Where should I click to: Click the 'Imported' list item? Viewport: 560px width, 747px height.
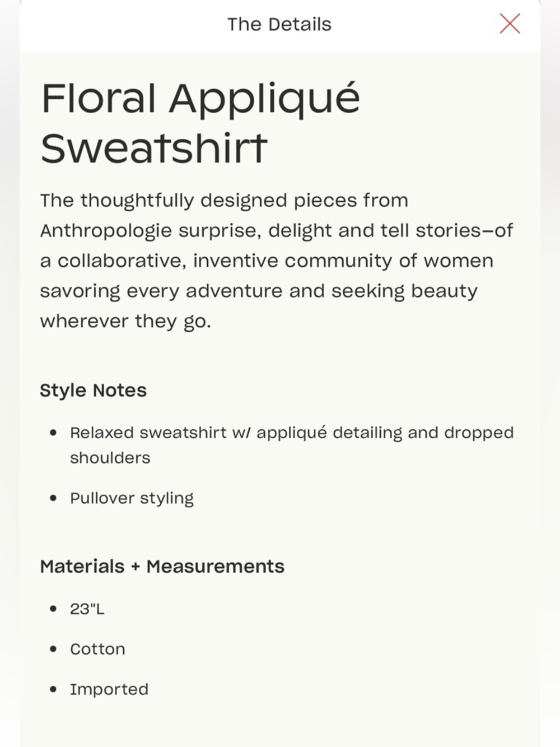click(109, 689)
